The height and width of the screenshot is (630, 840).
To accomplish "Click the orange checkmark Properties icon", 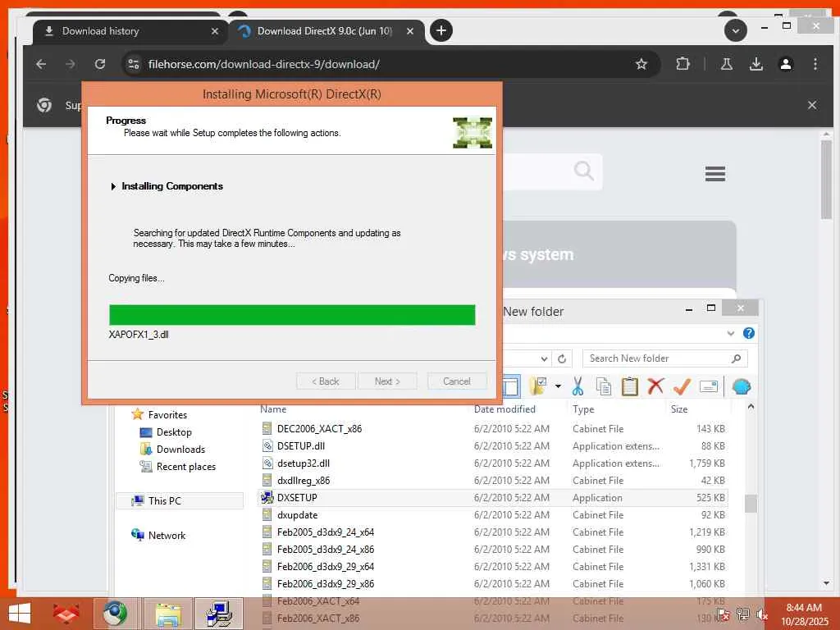I will (682, 386).
